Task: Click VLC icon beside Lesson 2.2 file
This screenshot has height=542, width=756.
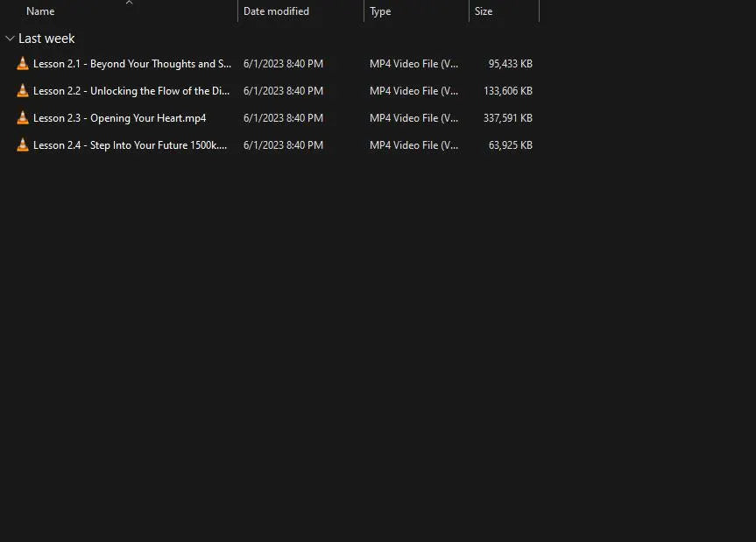Action: click(x=23, y=91)
